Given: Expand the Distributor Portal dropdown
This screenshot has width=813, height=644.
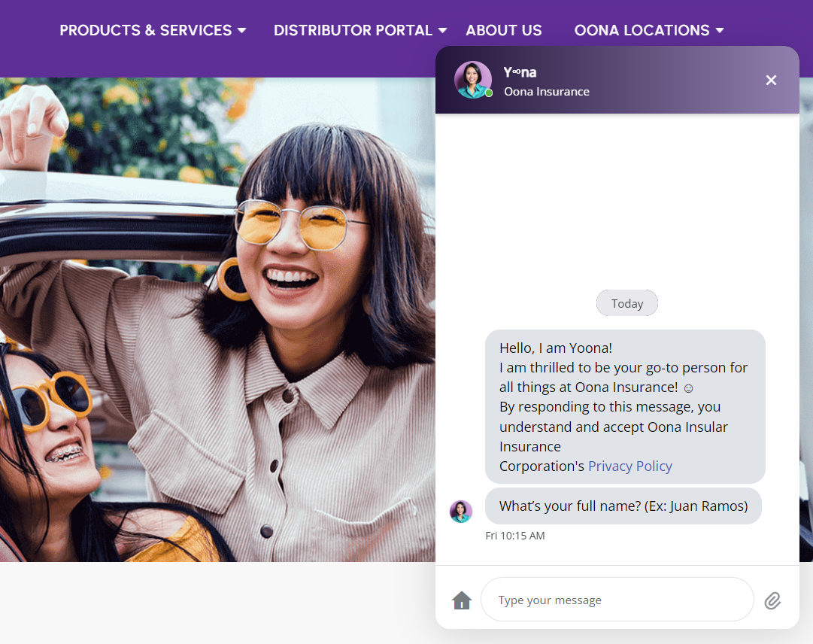Looking at the screenshot, I should click(359, 30).
